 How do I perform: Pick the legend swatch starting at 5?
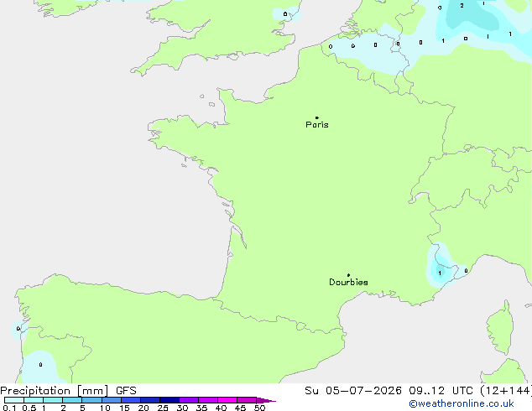tap(91, 400)
